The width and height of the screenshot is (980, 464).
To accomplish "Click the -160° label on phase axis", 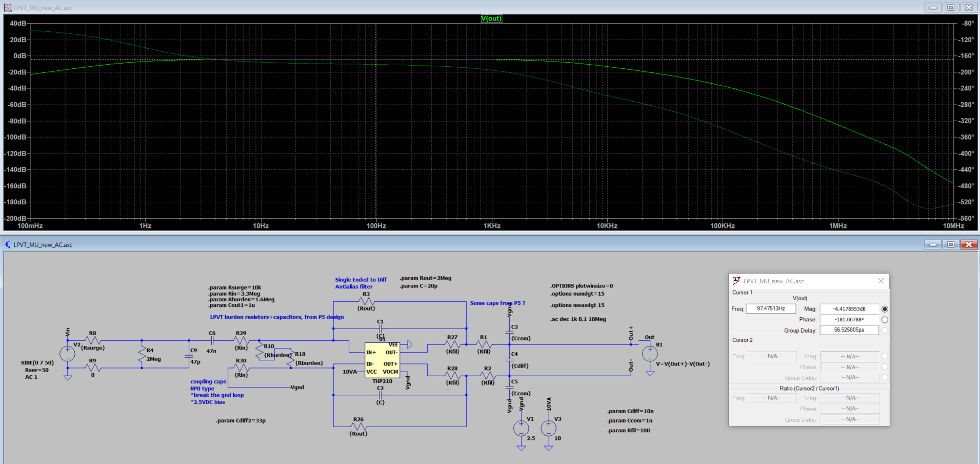I will (967, 55).
